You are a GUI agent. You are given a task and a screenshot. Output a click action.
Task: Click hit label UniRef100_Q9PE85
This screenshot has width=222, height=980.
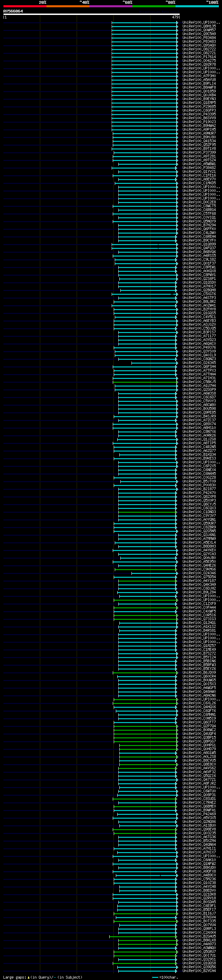[199, 412]
